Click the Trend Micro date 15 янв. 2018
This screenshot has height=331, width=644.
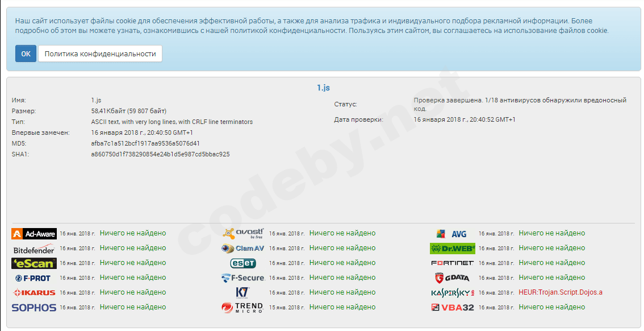287,308
